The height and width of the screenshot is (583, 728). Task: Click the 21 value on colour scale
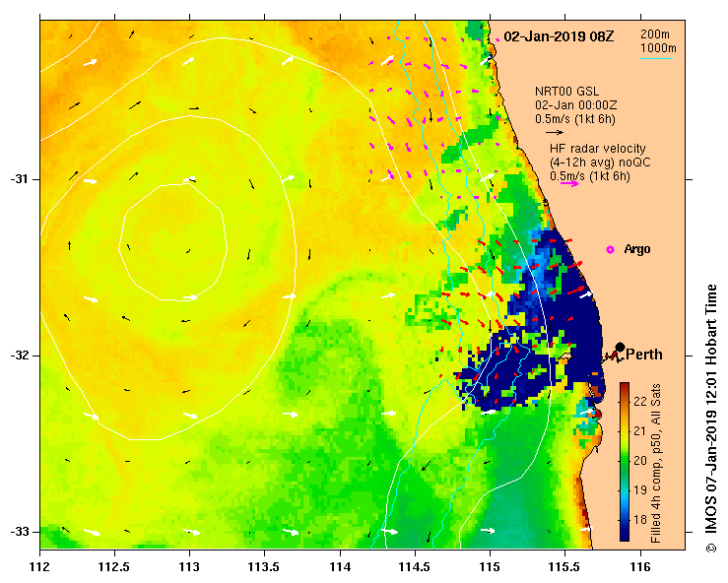(x=640, y=431)
